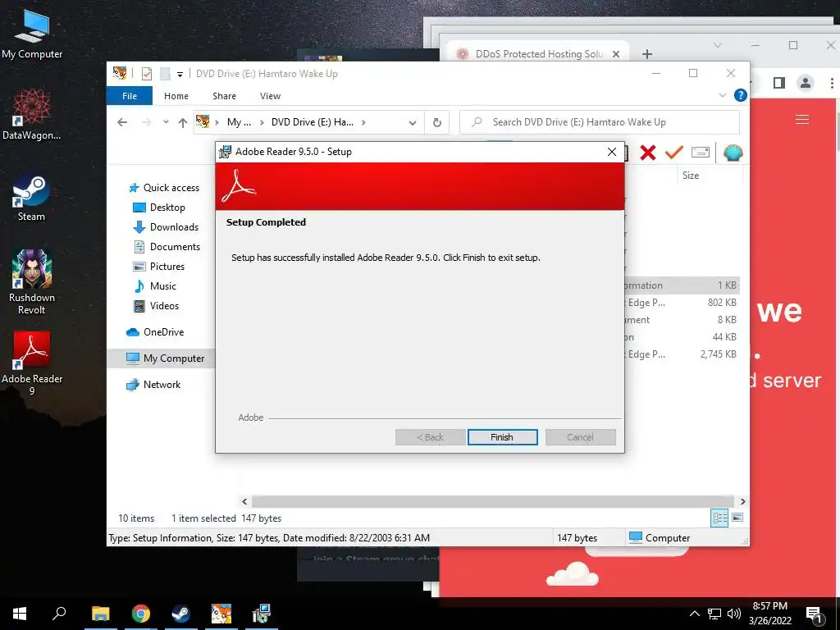Open the Adobe Reader 9 desktop shortcut
840x630 pixels.
click(32, 363)
